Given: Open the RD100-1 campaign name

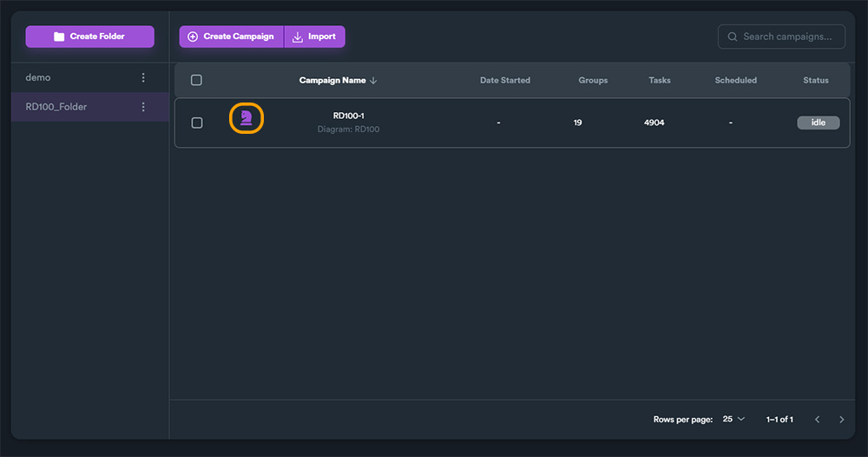Looking at the screenshot, I should click(x=348, y=116).
